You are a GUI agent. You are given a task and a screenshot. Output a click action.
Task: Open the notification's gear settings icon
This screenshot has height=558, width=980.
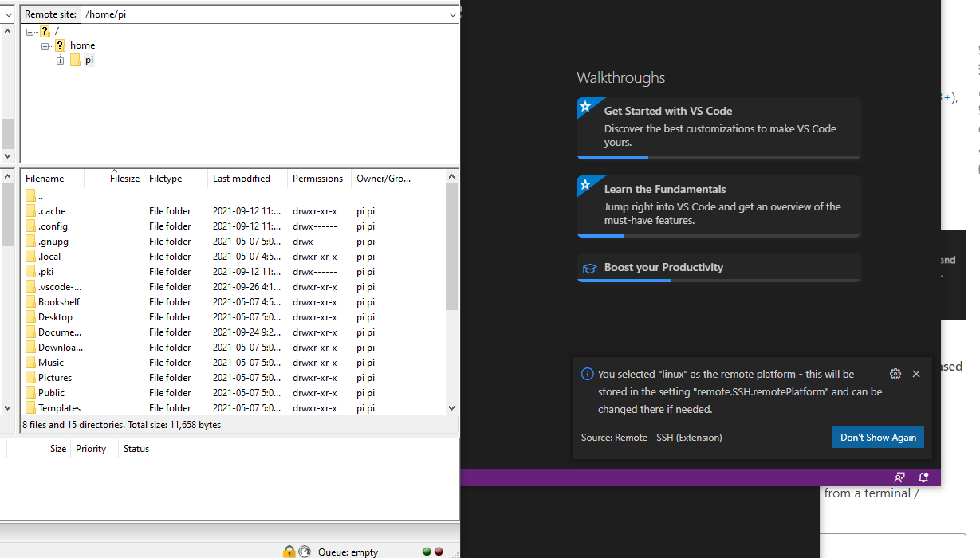click(895, 374)
